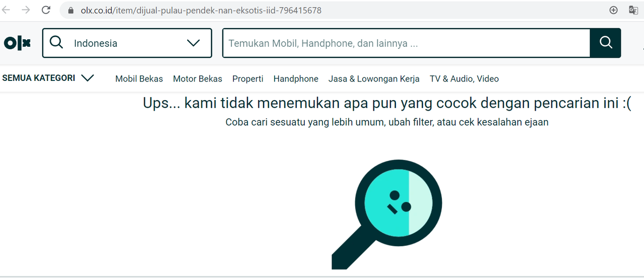Open the Mobil Bekas category
The width and height of the screenshot is (644, 278).
(139, 79)
